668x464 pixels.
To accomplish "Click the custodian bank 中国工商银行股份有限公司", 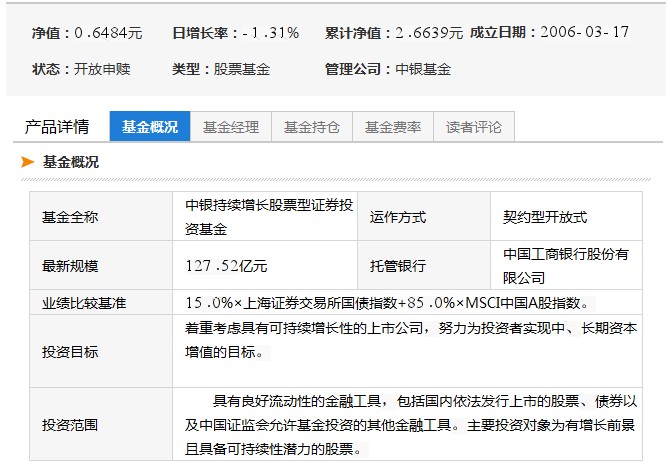I will 565,265.
